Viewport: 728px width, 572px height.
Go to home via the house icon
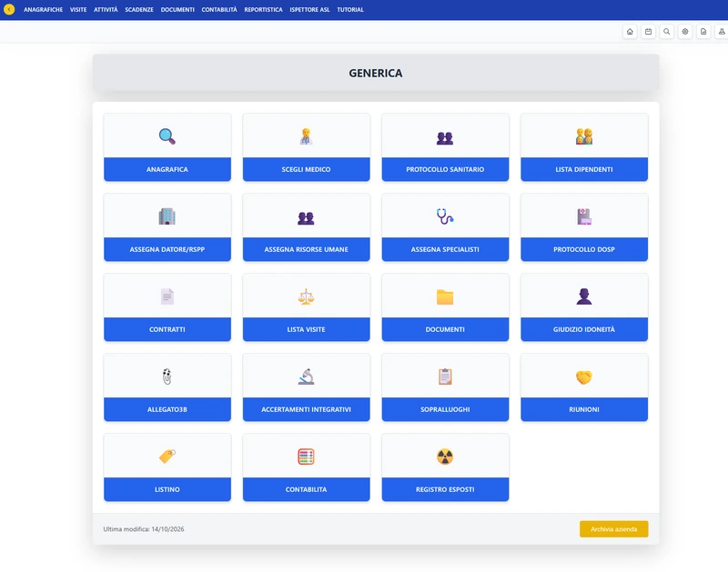[x=630, y=32]
